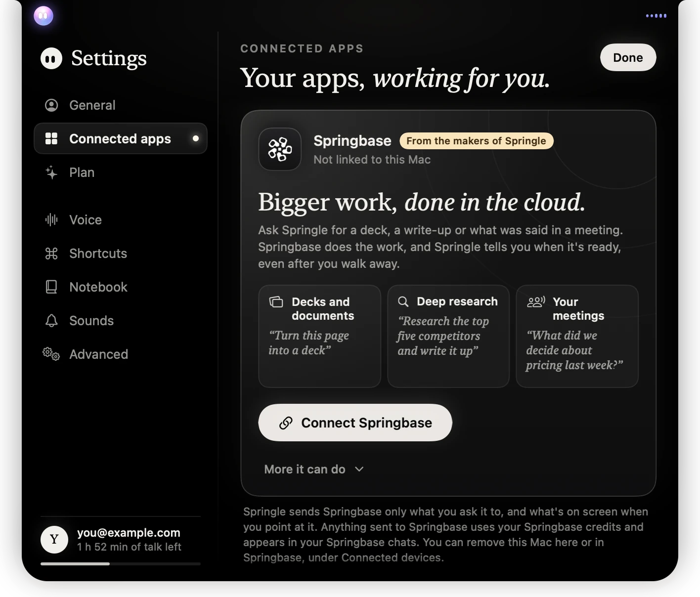Viewport: 700px width, 597px height.
Task: Click the Springbase app name
Action: pyautogui.click(x=352, y=141)
